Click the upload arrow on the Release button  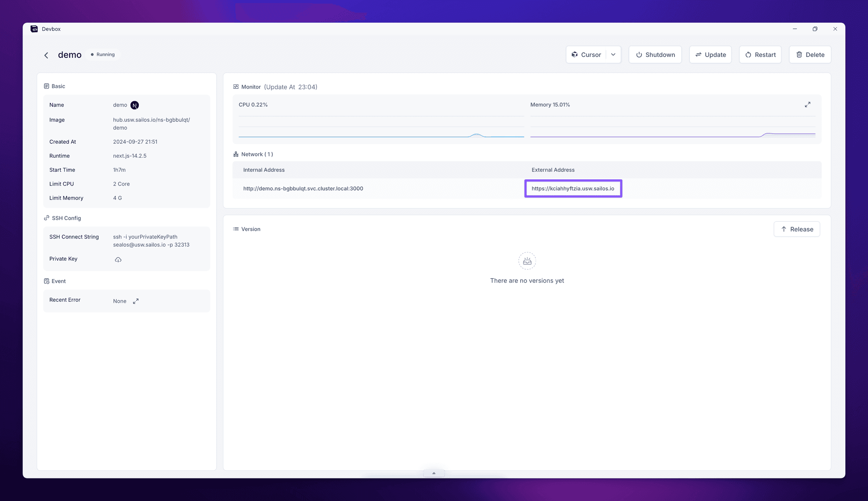click(x=784, y=229)
